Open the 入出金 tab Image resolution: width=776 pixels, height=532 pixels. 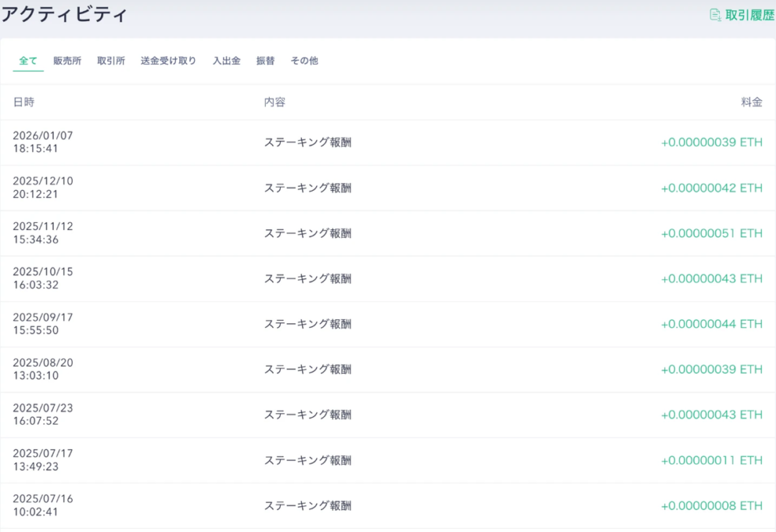point(226,61)
